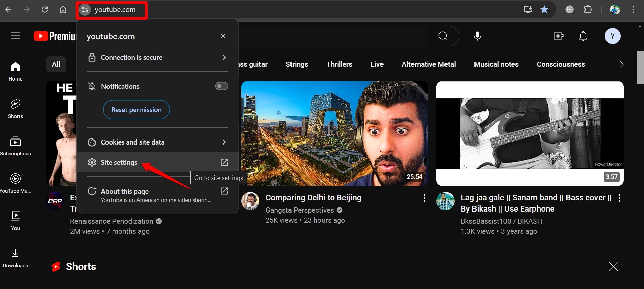Click the site information icon in address bar
The height and width of the screenshot is (289, 644).
(85, 10)
